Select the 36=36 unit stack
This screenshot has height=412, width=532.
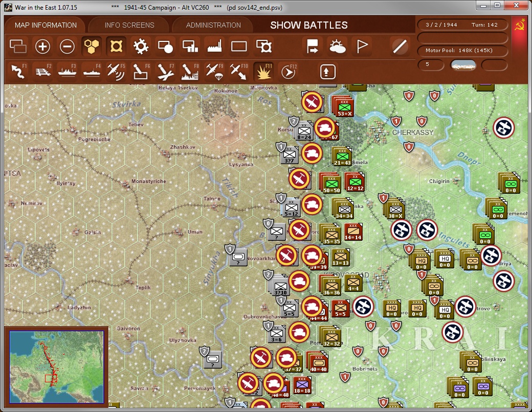tap(331, 287)
